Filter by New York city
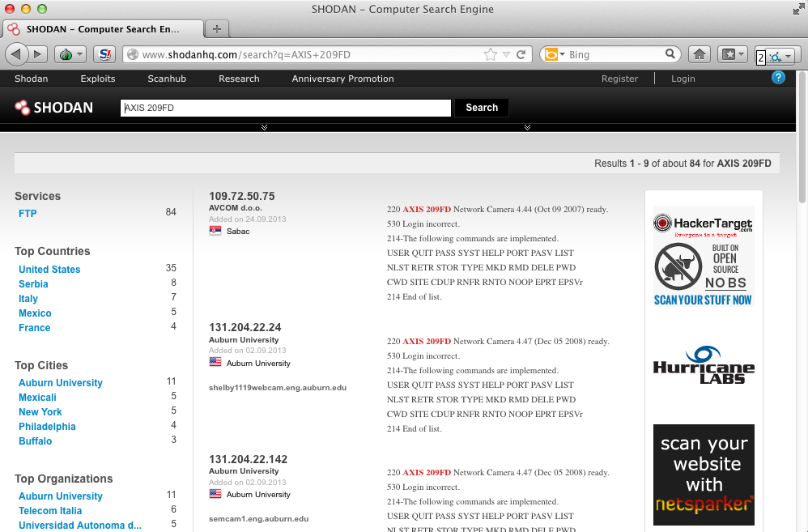808x532 pixels. (40, 412)
